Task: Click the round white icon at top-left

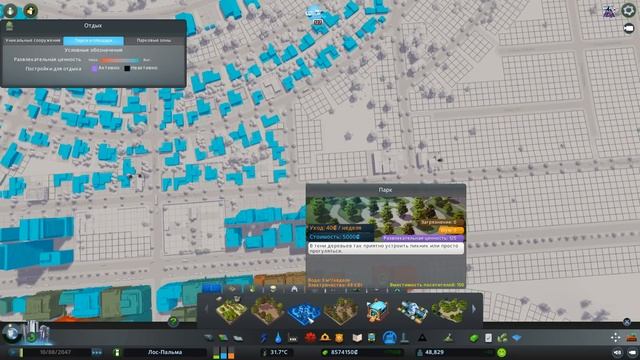Action: click(x=10, y=11)
